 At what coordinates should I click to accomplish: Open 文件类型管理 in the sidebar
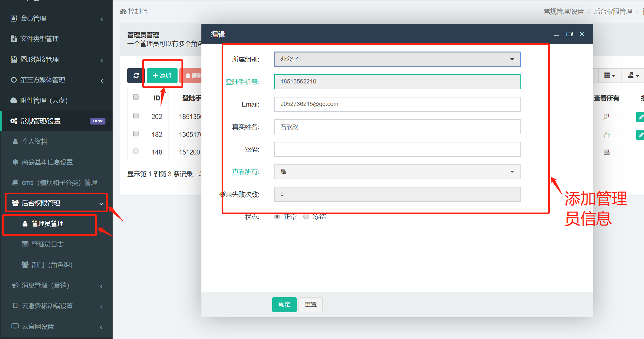pos(39,39)
